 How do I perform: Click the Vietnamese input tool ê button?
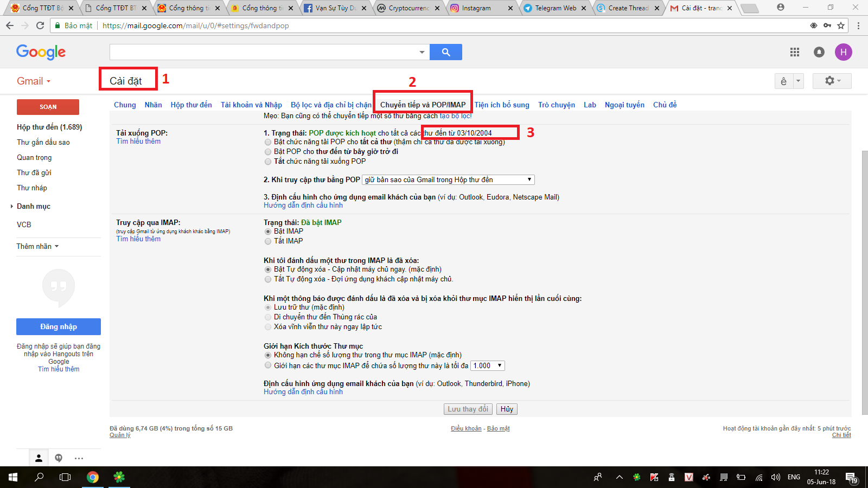coord(783,81)
